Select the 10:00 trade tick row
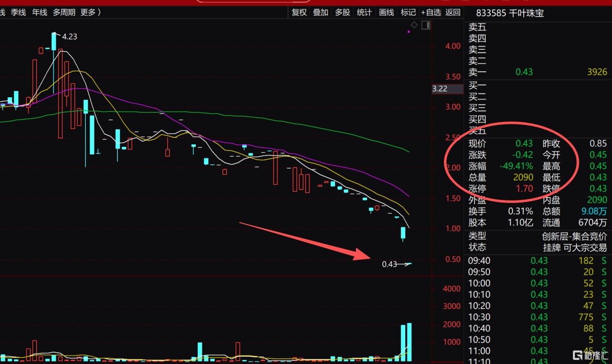612x364 pixels. coord(538,283)
